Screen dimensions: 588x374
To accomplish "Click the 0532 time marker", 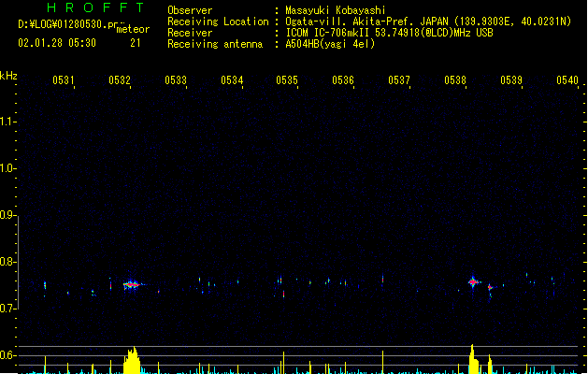I will (120, 80).
